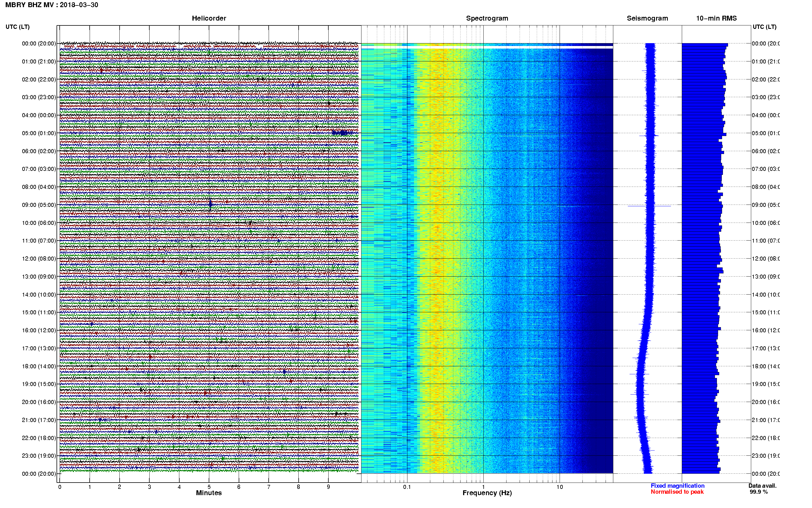Click the blue event burst on the 05:00 helicorder trace

coord(342,133)
